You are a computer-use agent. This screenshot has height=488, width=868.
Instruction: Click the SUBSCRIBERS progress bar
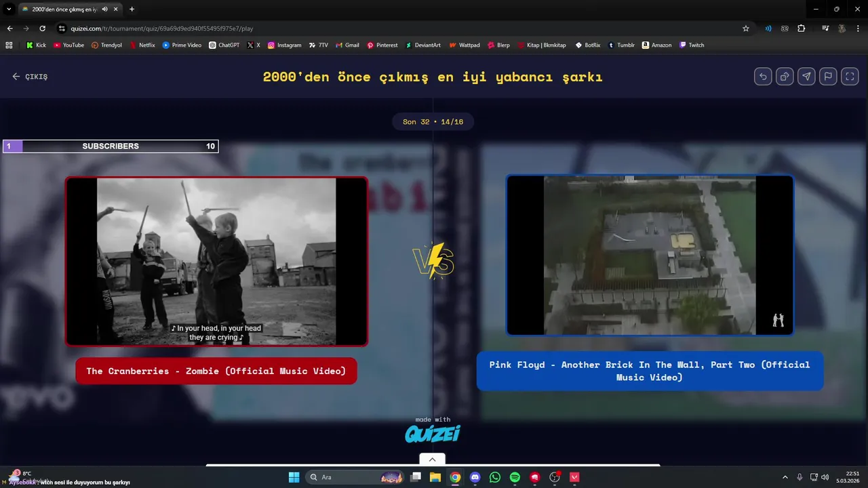(111, 146)
